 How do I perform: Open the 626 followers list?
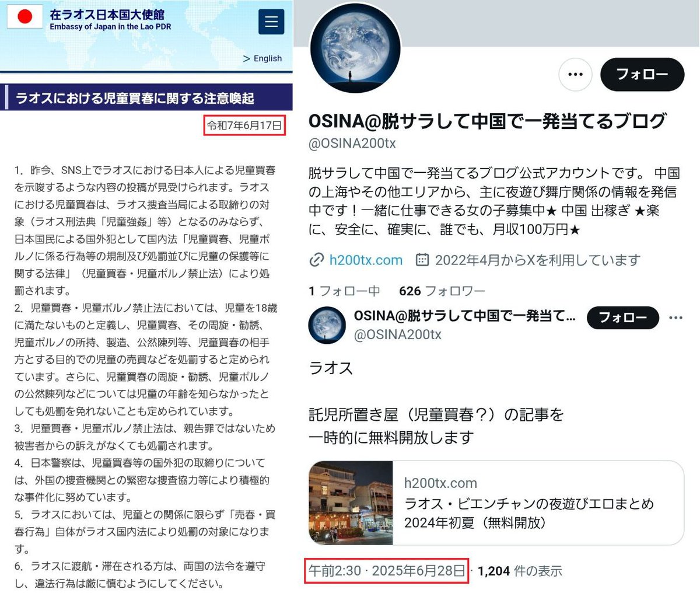[442, 290]
